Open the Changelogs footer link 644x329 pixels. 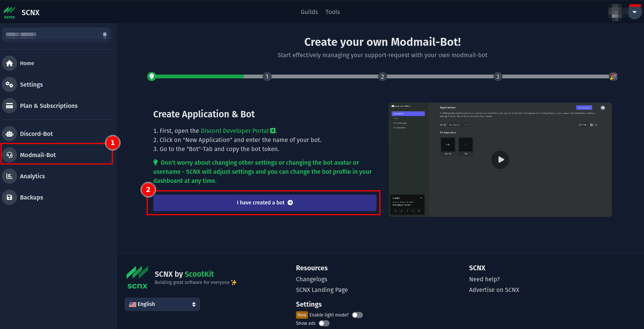[x=311, y=279]
